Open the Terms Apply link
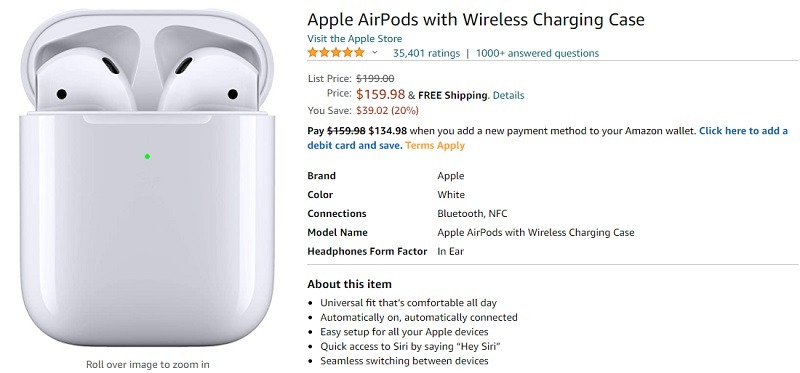The height and width of the screenshot is (373, 800). 435,145
